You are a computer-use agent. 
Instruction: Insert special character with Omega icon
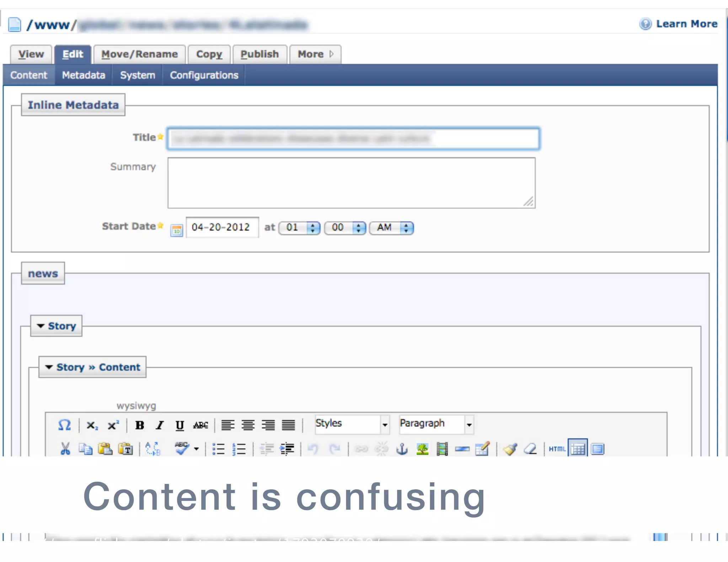coord(64,425)
